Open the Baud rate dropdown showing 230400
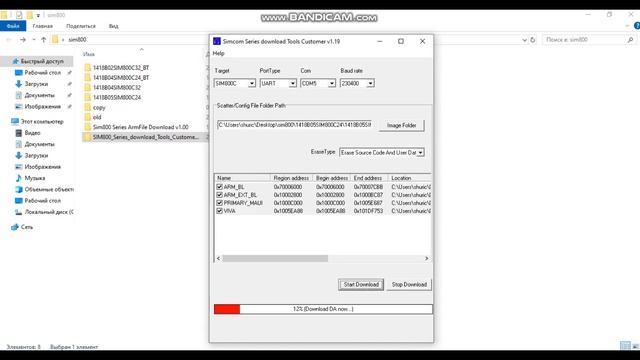This screenshot has height=360, width=640. tap(357, 83)
